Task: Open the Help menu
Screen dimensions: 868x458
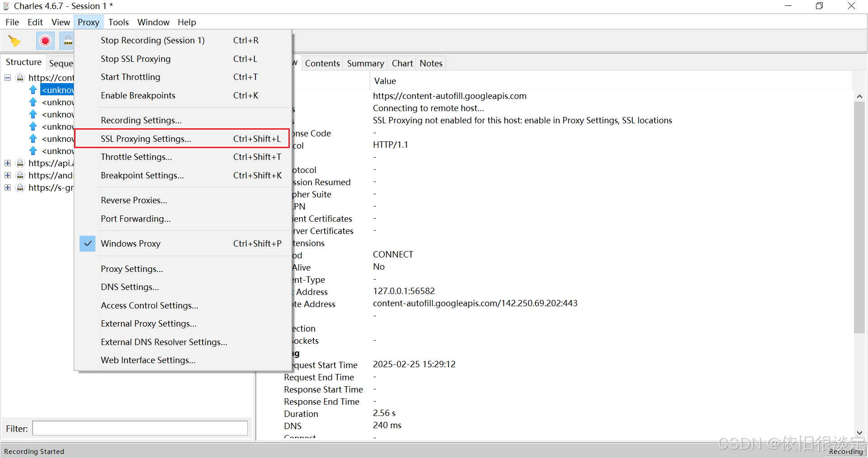Action: [x=187, y=22]
